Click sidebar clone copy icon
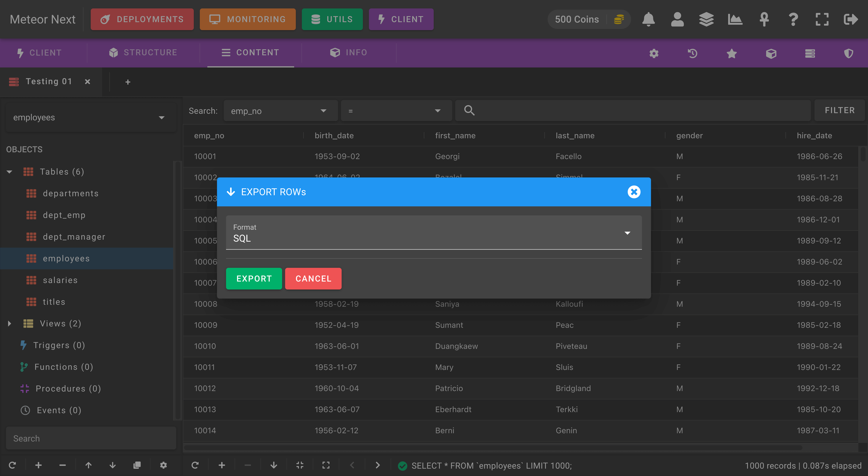Viewport: 868px width, 476px height. tap(137, 465)
